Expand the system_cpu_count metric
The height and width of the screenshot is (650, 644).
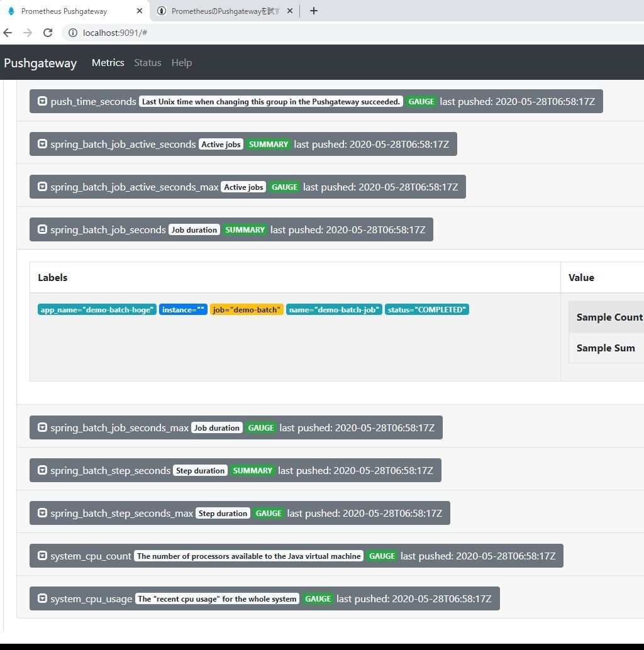(x=296, y=556)
